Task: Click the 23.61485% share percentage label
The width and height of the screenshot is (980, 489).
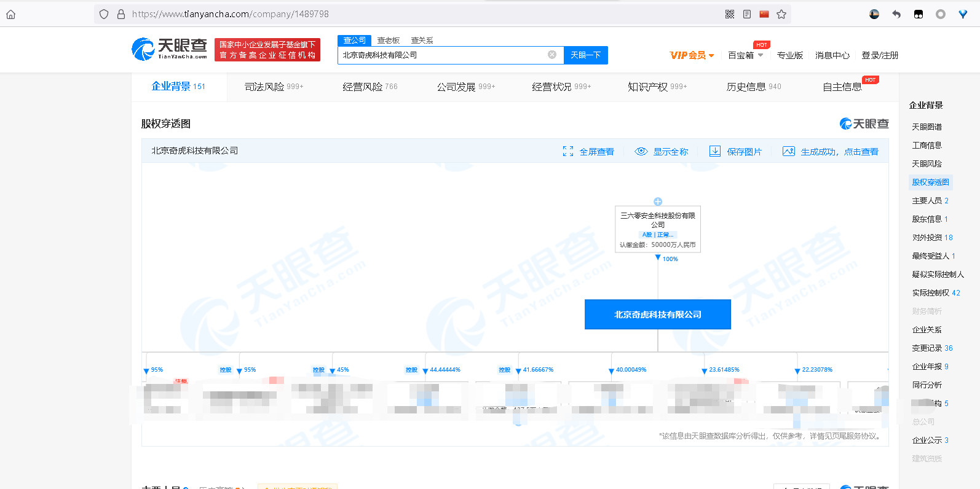Action: (x=724, y=370)
